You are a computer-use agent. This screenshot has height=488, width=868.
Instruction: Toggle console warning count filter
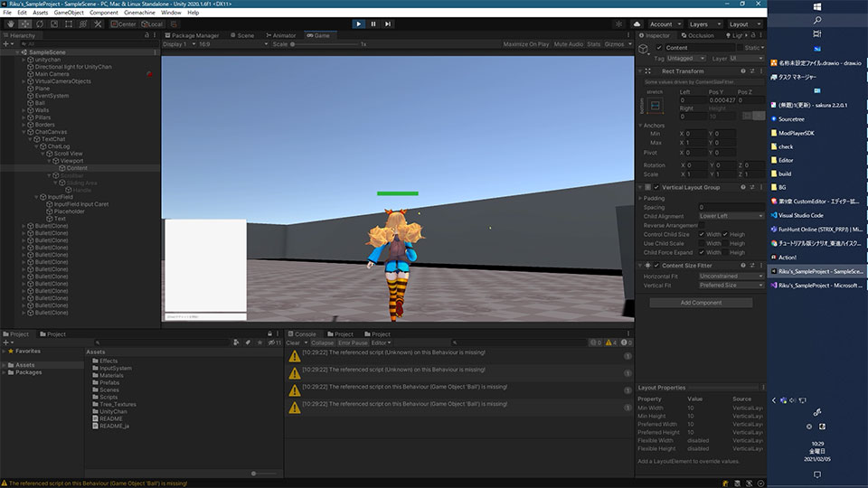611,343
